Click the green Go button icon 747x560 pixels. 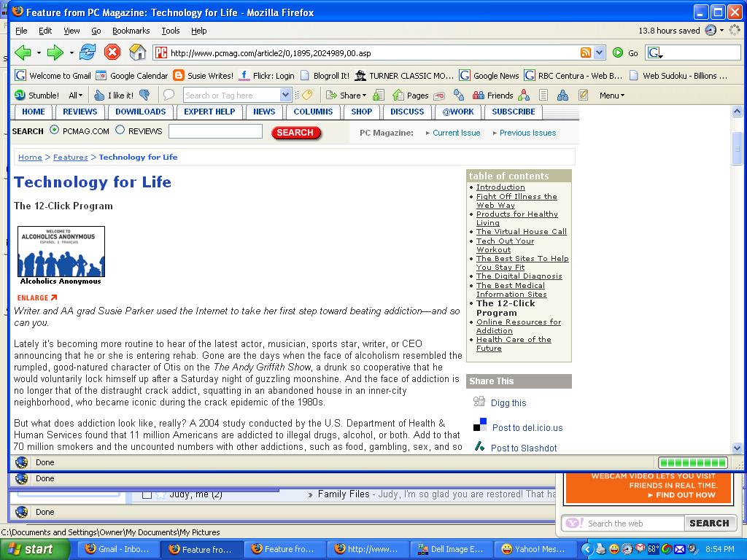(617, 52)
